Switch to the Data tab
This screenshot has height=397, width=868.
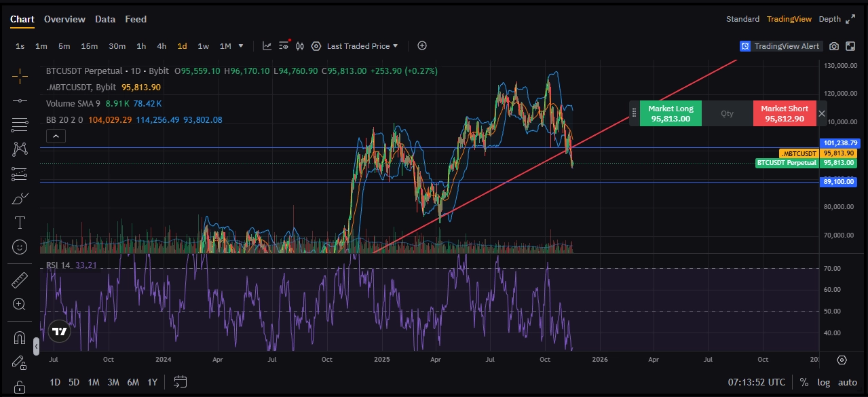105,19
